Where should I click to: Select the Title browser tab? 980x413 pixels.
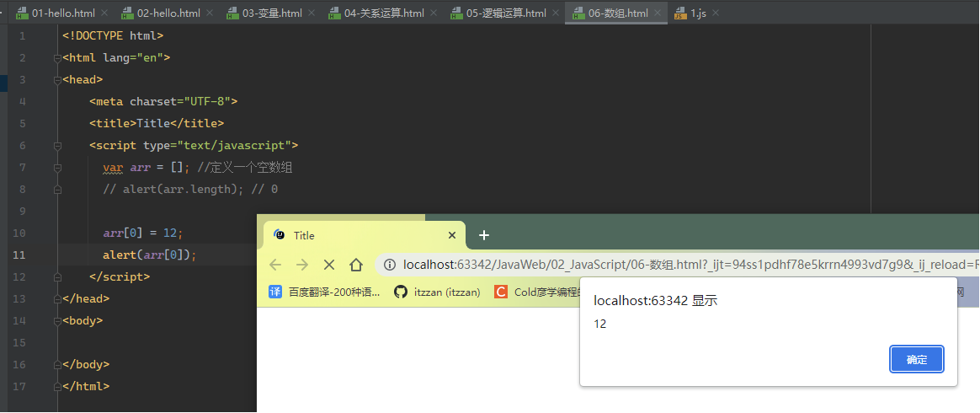tap(364, 235)
